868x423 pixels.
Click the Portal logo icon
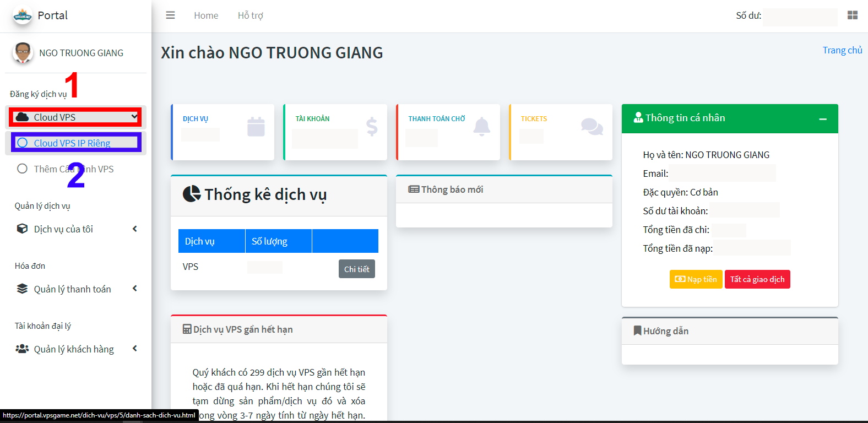[23, 16]
